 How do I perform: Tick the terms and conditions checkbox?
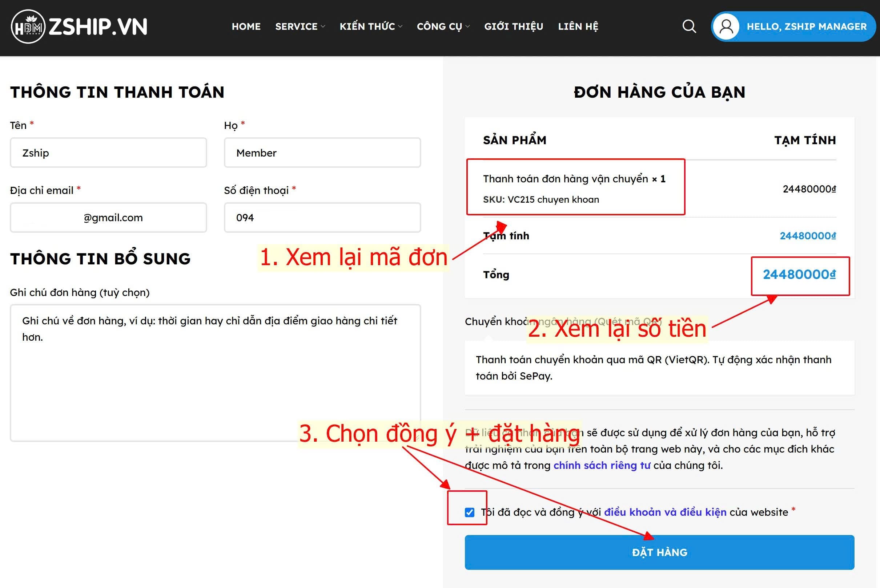tap(470, 512)
